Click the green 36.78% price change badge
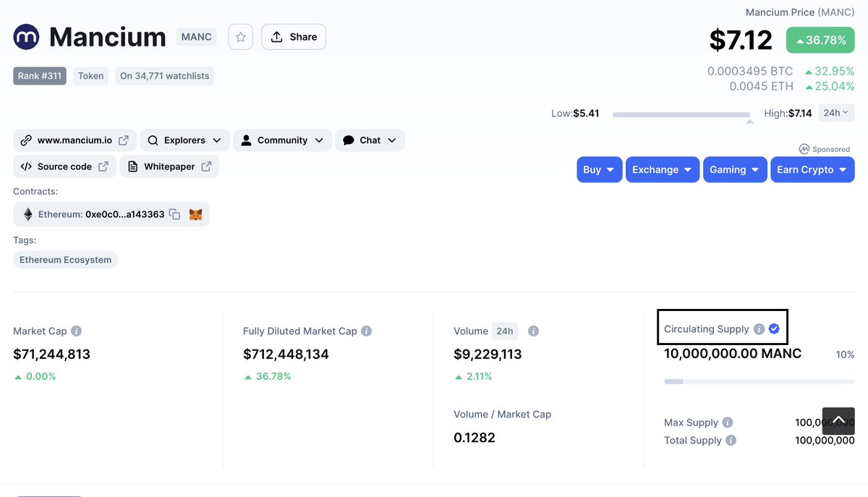Image resolution: width=868 pixels, height=497 pixels. click(x=820, y=40)
